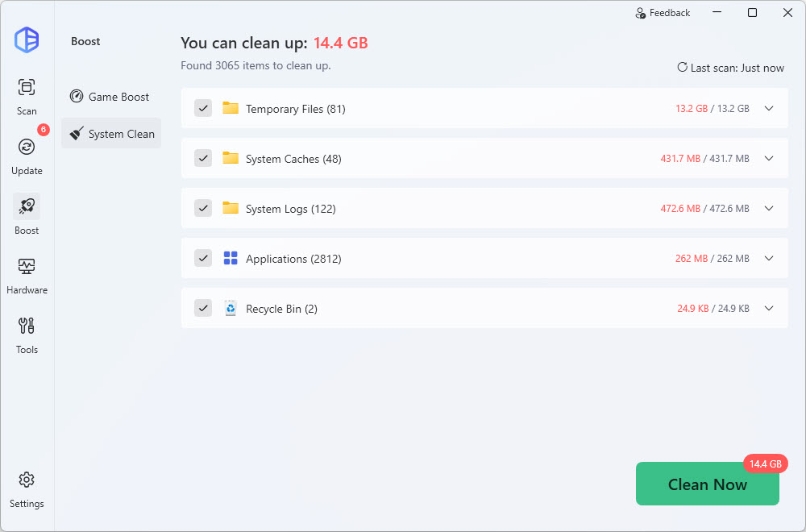This screenshot has height=532, width=806.
Task: Select the System Clean tab
Action: pos(111,134)
